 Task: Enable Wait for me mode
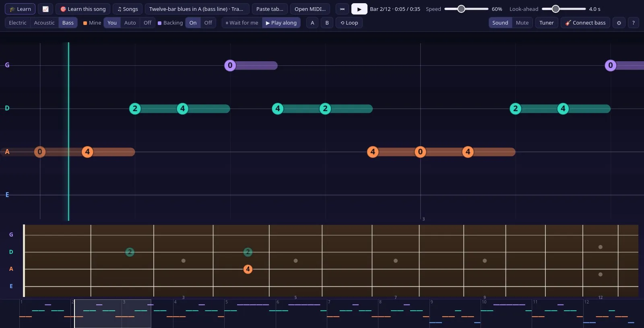click(242, 23)
